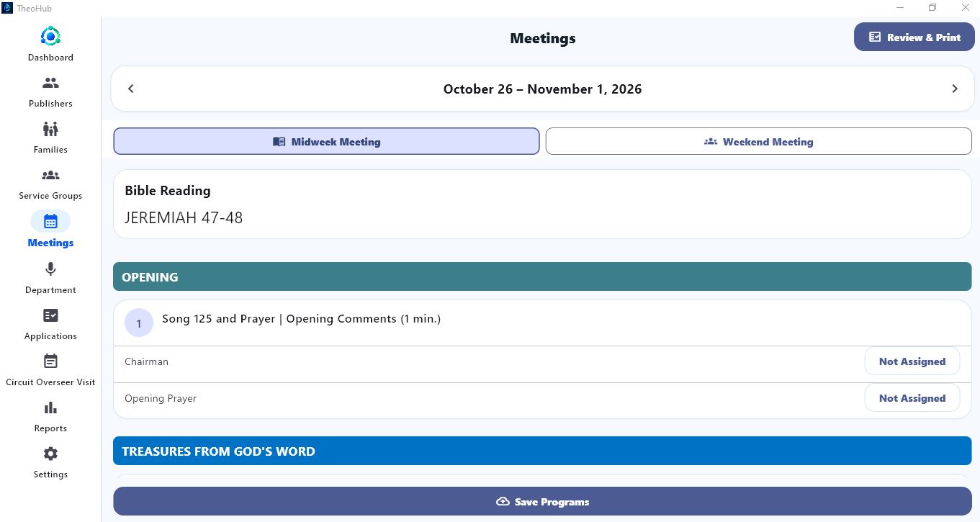Click Review & Print button
This screenshot has width=980, height=522.
[x=914, y=37]
